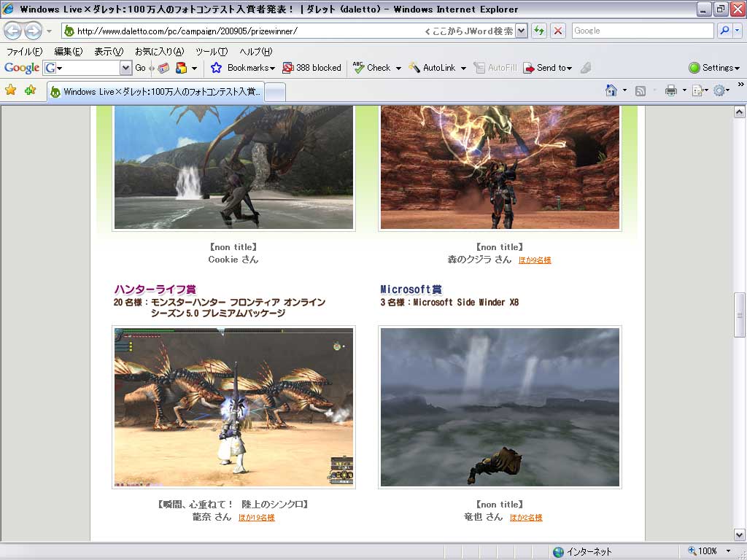The image size is (747, 560).
Task: Click the インターネット zone globe icon
Action: coord(558,551)
